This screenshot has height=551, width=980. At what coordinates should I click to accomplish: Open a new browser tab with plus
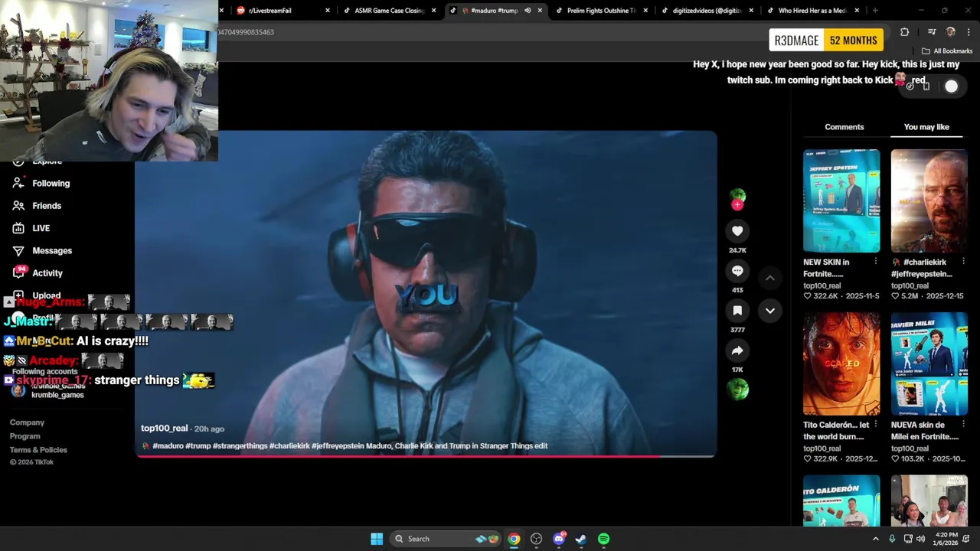pos(875,11)
